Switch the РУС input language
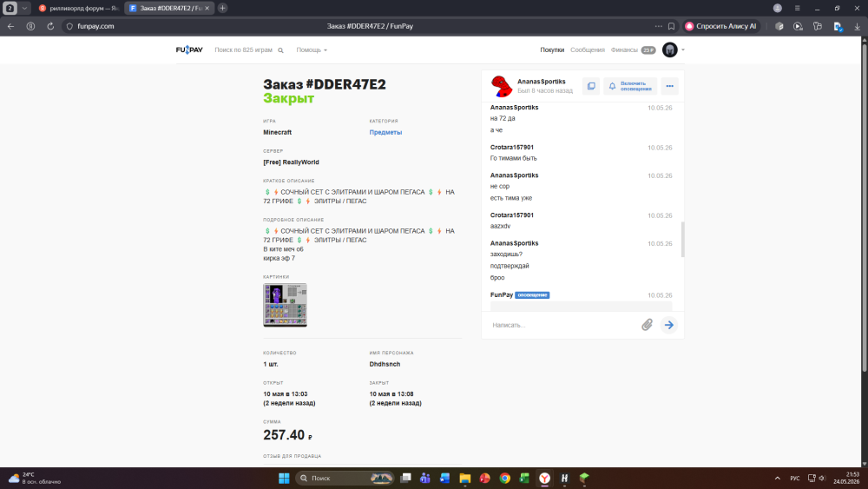The width and height of the screenshot is (868, 489). coord(795,478)
